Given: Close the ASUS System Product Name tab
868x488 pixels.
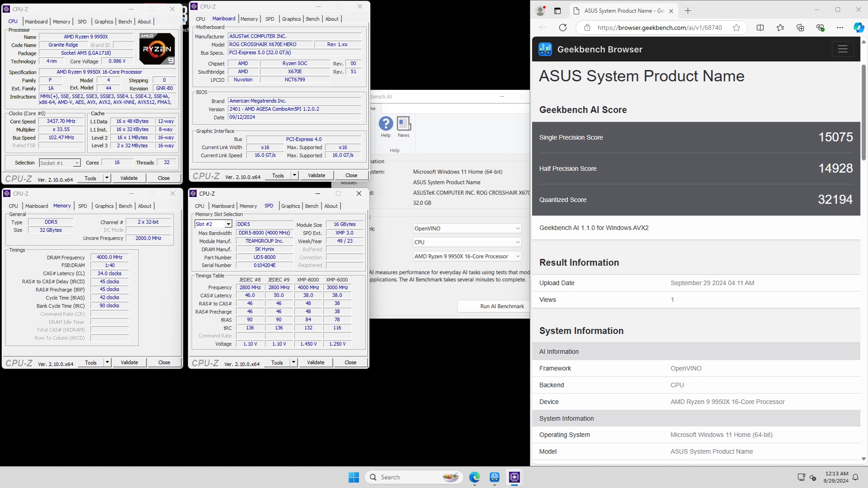Looking at the screenshot, I should [671, 11].
